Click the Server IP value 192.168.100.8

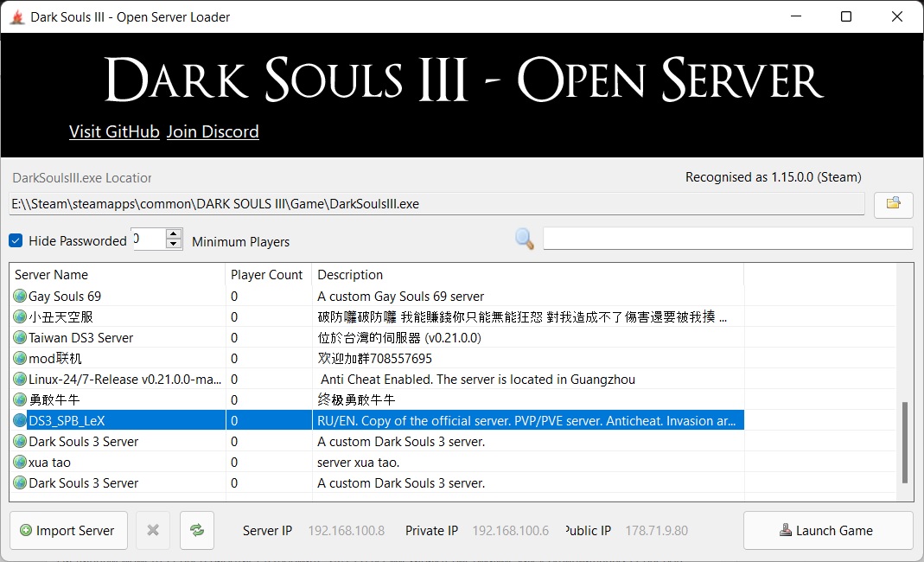click(347, 530)
